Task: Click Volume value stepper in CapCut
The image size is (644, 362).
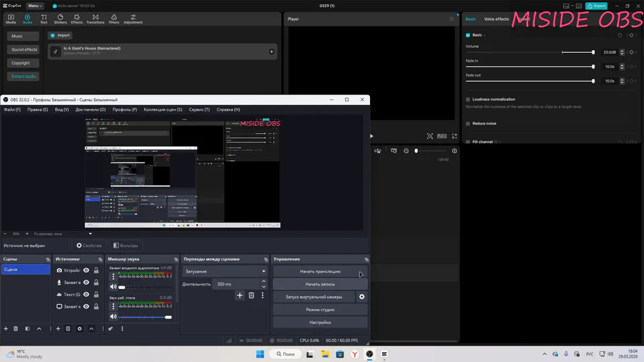Action: tap(623, 52)
